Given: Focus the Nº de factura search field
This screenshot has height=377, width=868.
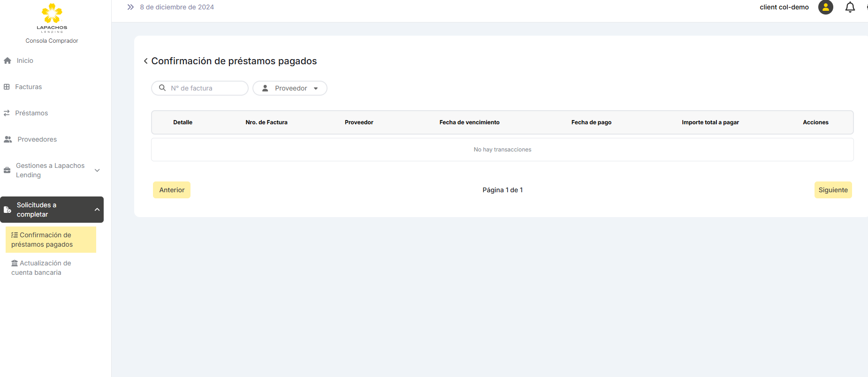Looking at the screenshot, I should click(x=206, y=88).
